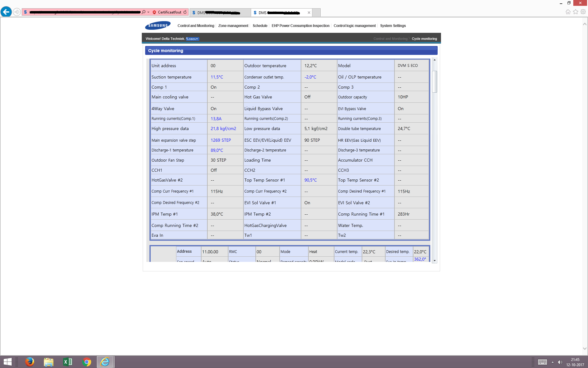The width and height of the screenshot is (588, 368).
Task: Click the Samsung logo
Action: tap(158, 25)
